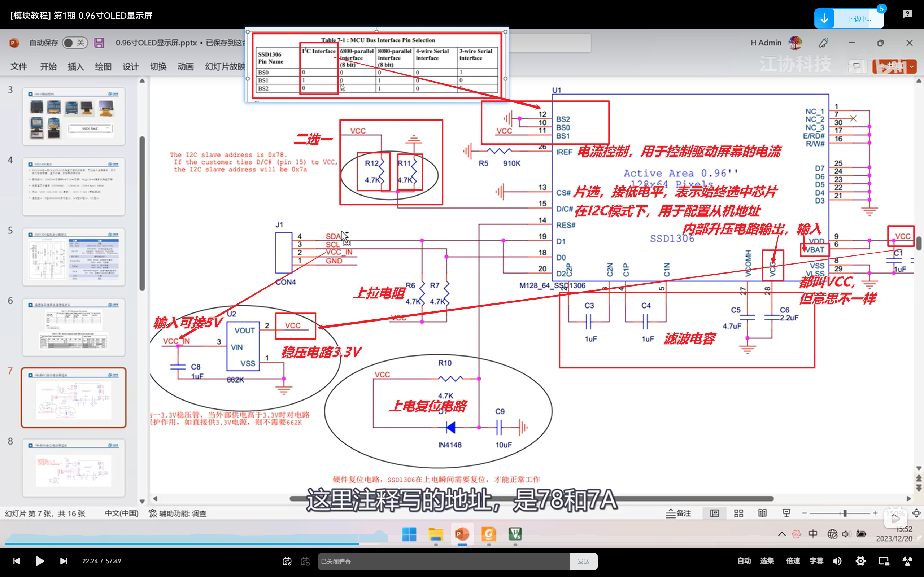
Task: Open reading view from status bar
Action: pos(762,513)
